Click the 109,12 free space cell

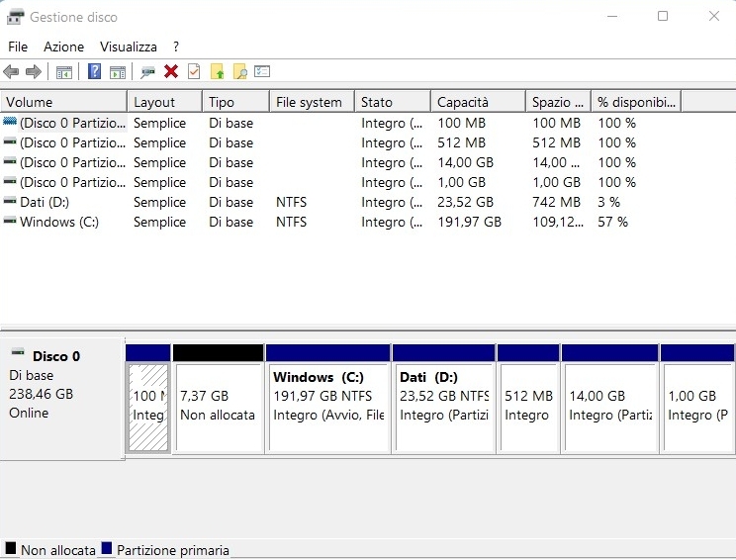point(558,222)
